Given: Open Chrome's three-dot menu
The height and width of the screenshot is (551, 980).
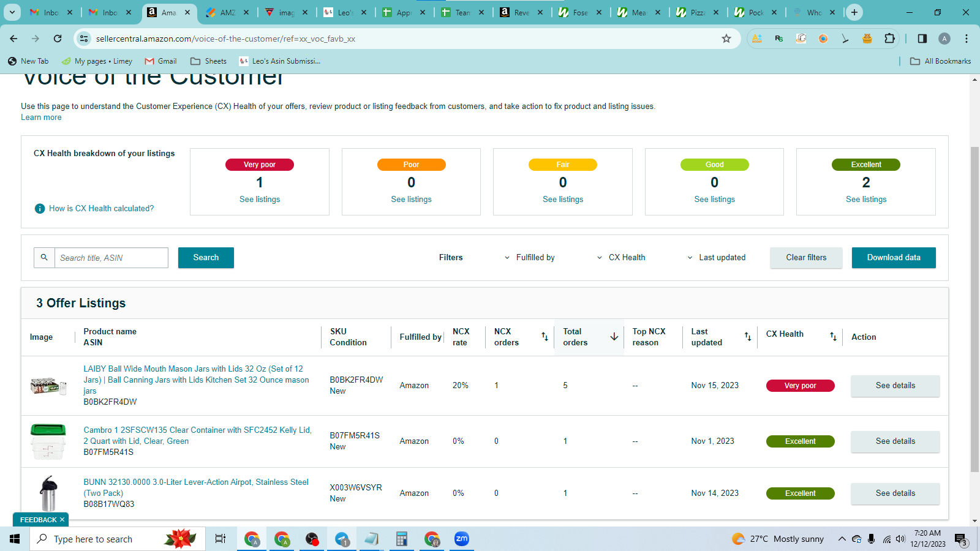Looking at the screenshot, I should coord(967,39).
